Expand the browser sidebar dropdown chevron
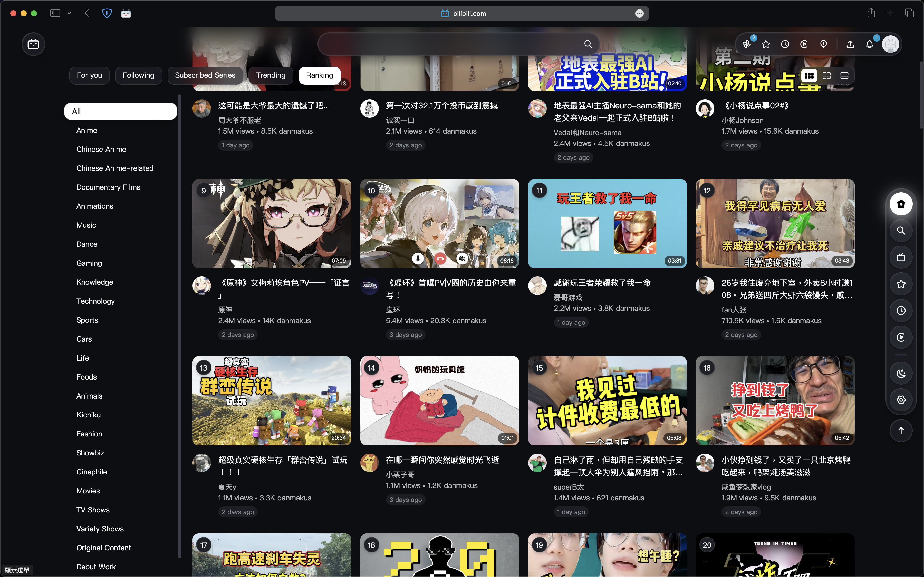Viewport: 924px width, 577px height. [70, 13]
